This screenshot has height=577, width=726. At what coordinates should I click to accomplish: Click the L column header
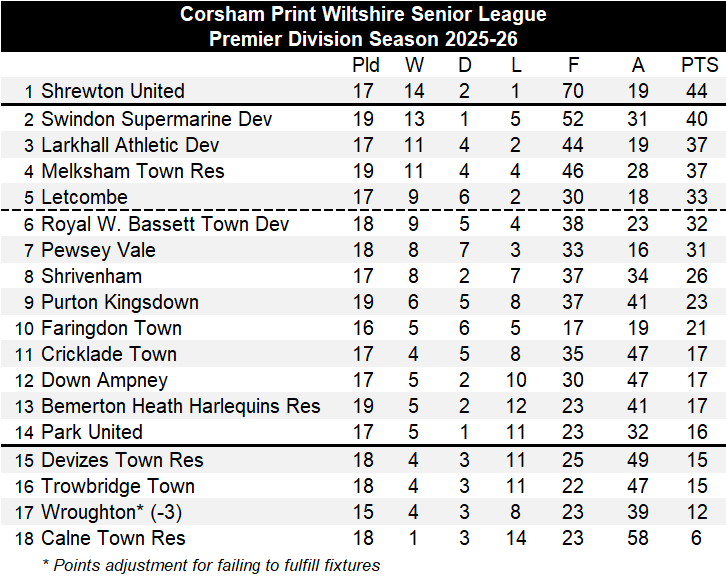click(514, 65)
